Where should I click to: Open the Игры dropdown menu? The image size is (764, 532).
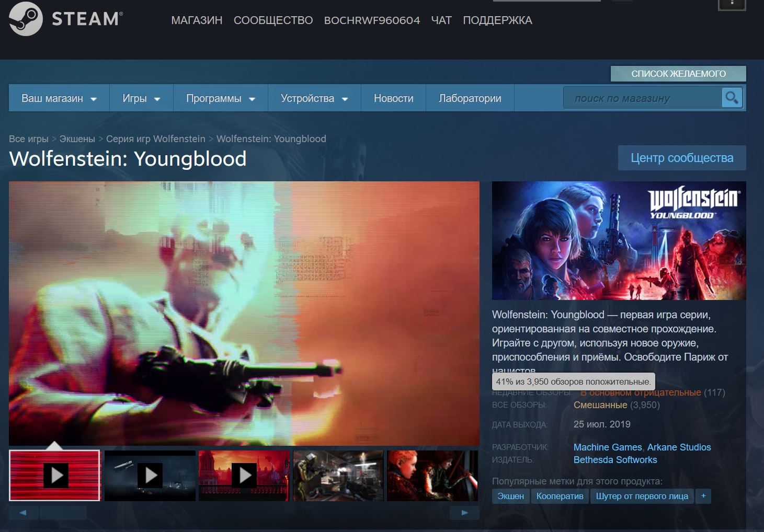[x=141, y=98]
